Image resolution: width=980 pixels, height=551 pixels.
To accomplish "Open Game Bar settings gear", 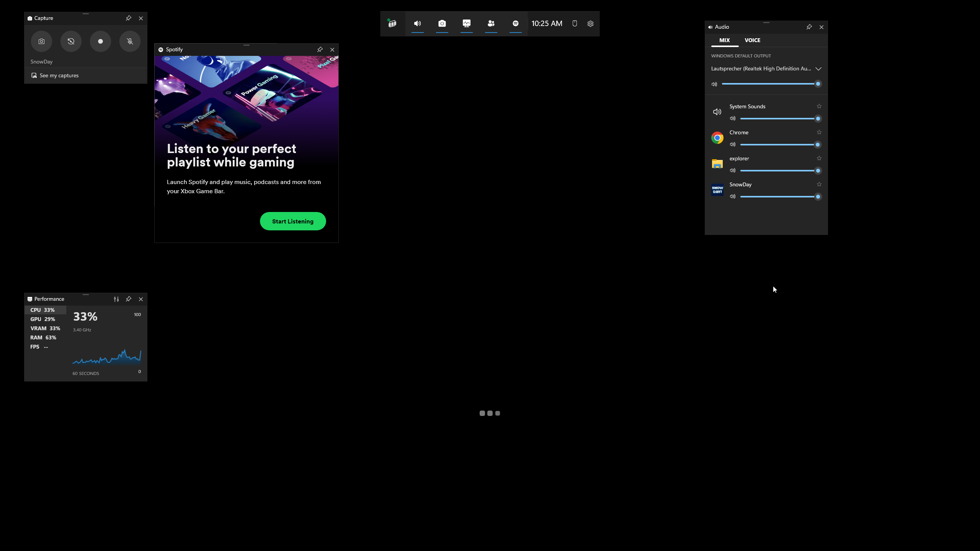I will point(590,23).
